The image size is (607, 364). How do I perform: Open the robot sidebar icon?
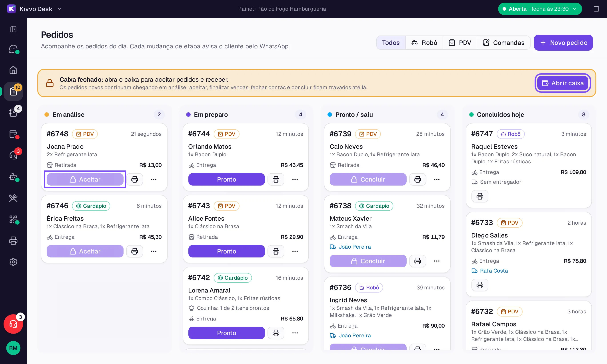point(13,177)
